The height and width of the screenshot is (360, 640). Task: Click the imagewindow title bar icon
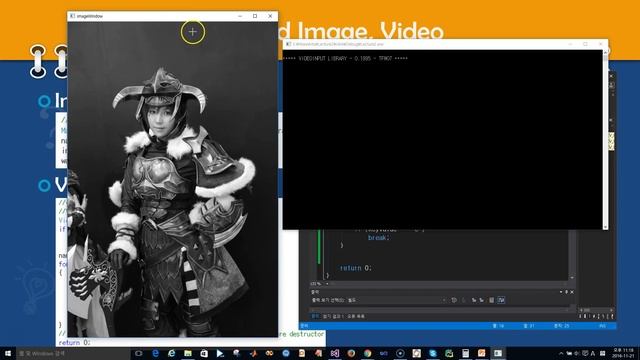tap(73, 16)
